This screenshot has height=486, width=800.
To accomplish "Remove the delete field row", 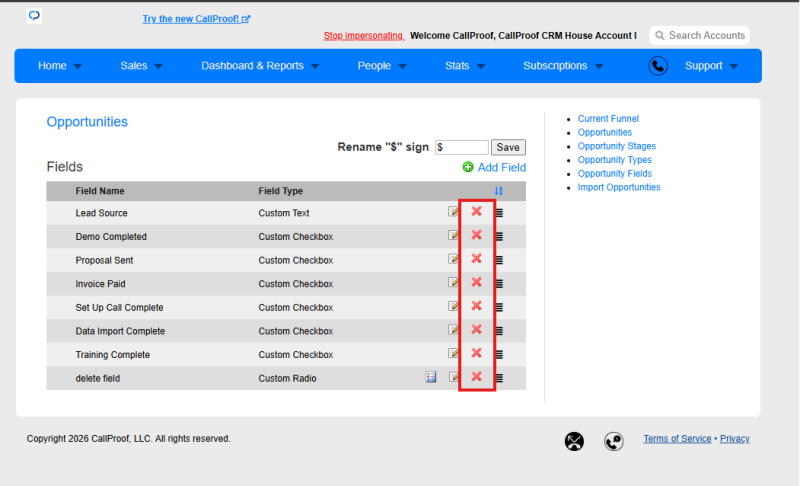I will tap(477, 377).
